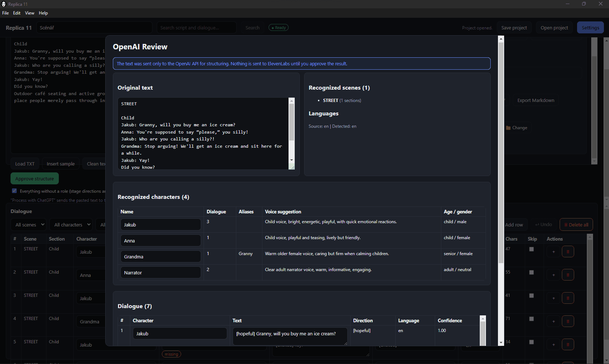The width and height of the screenshot is (609, 364).
Task: Click the Add row button
Action: tap(514, 225)
